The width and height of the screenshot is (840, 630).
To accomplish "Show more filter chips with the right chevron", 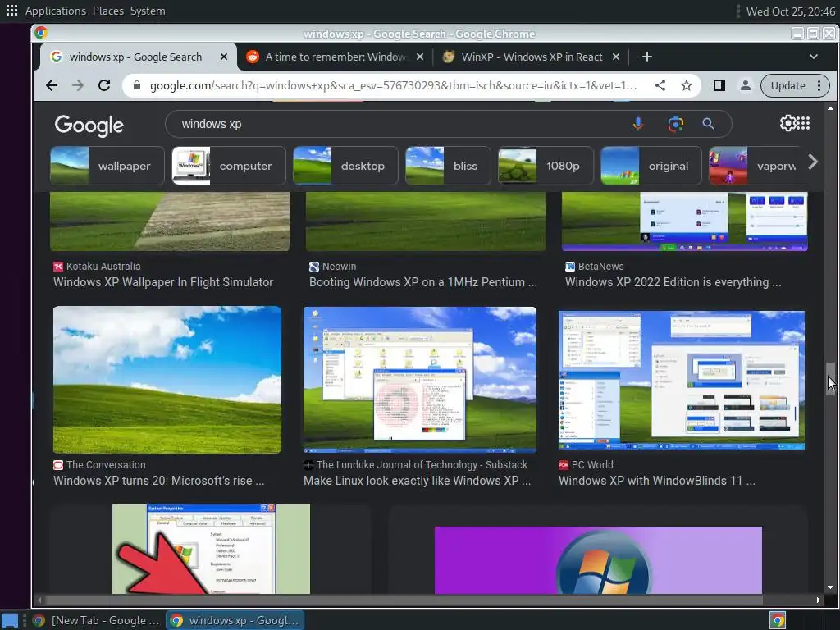I will 813,162.
